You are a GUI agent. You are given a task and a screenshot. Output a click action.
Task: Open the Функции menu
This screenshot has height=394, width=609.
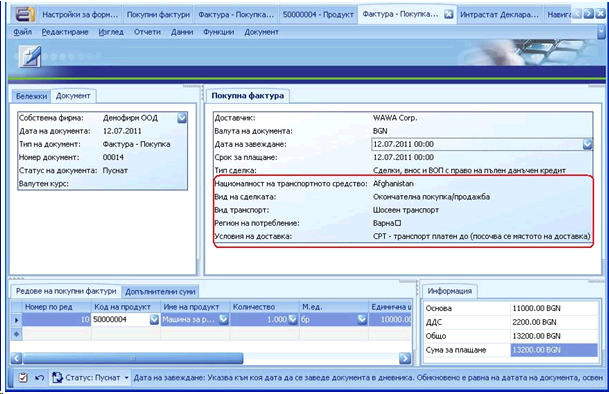click(x=219, y=32)
